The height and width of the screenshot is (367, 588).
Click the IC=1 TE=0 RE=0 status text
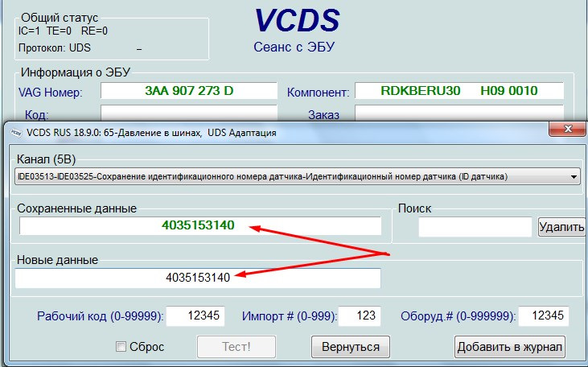point(63,31)
